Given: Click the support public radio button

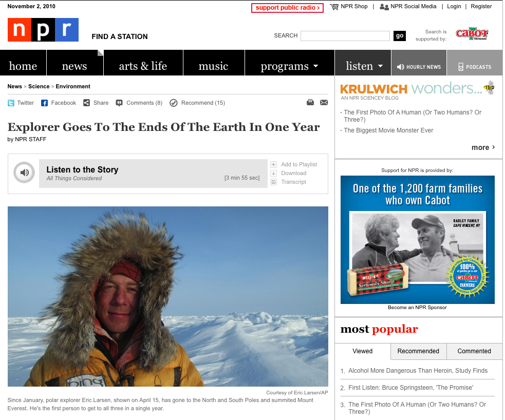Looking at the screenshot, I should coord(287,8).
